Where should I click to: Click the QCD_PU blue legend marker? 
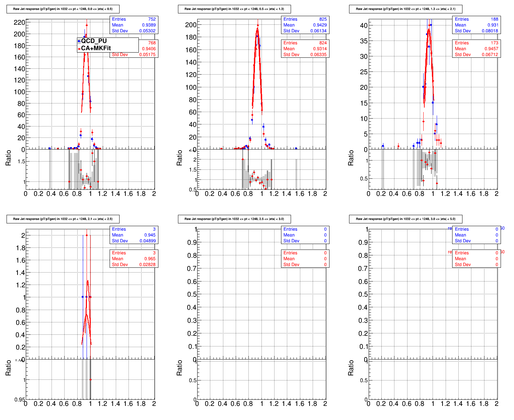pyautogui.click(x=79, y=41)
